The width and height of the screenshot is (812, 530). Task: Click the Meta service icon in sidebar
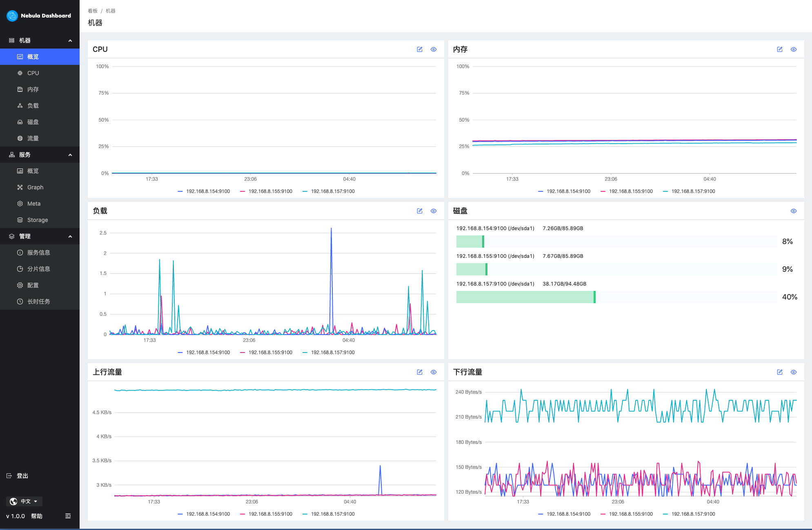20,204
